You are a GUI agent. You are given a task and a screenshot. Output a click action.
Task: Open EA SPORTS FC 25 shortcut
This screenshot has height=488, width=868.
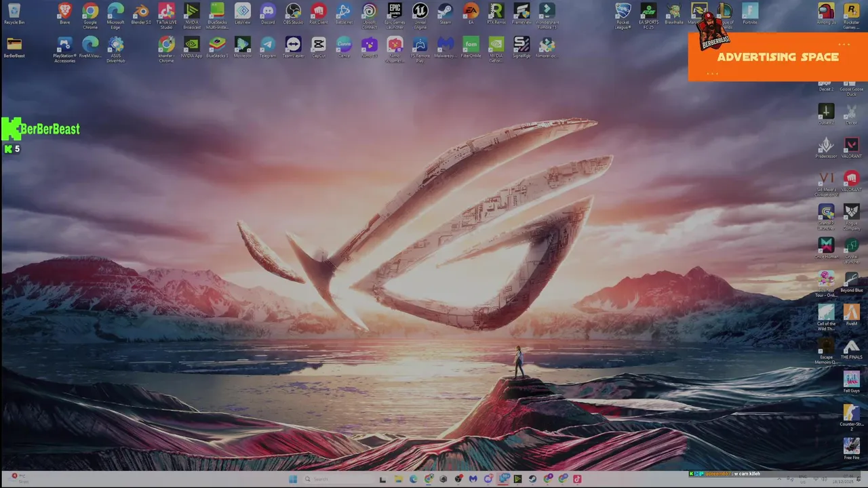pos(648,15)
